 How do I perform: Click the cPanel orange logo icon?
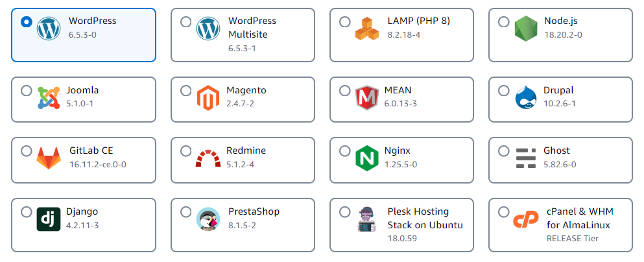[526, 219]
